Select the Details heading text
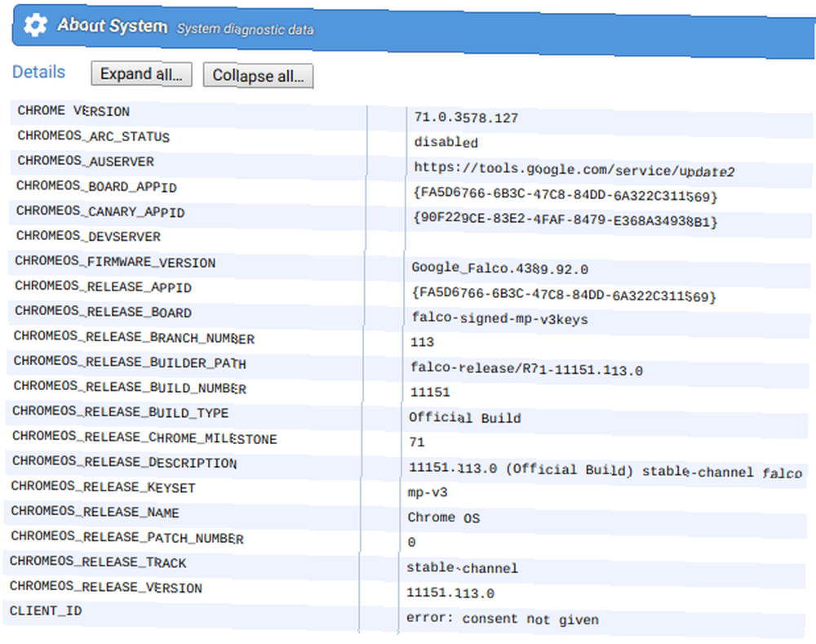This screenshot has height=644, width=816. tap(38, 71)
